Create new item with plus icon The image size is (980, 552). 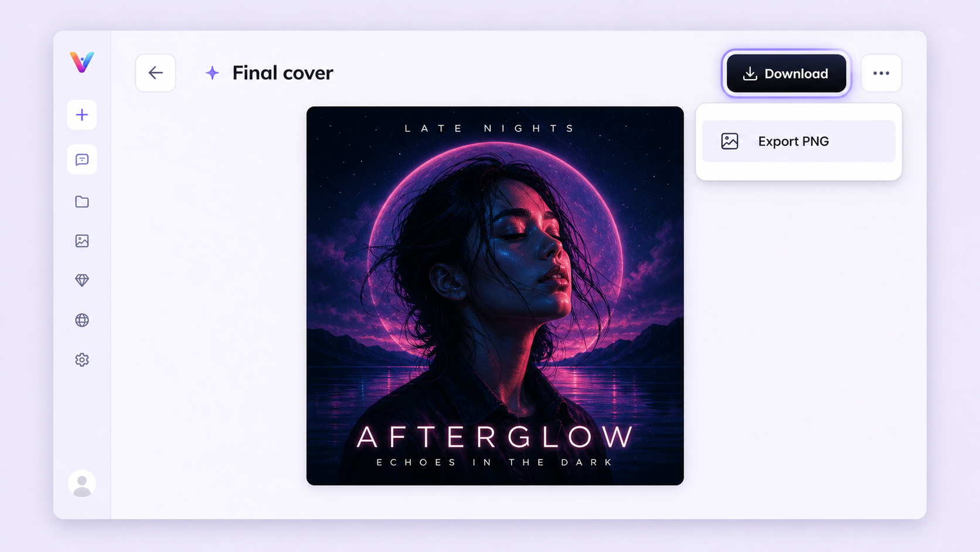point(82,115)
